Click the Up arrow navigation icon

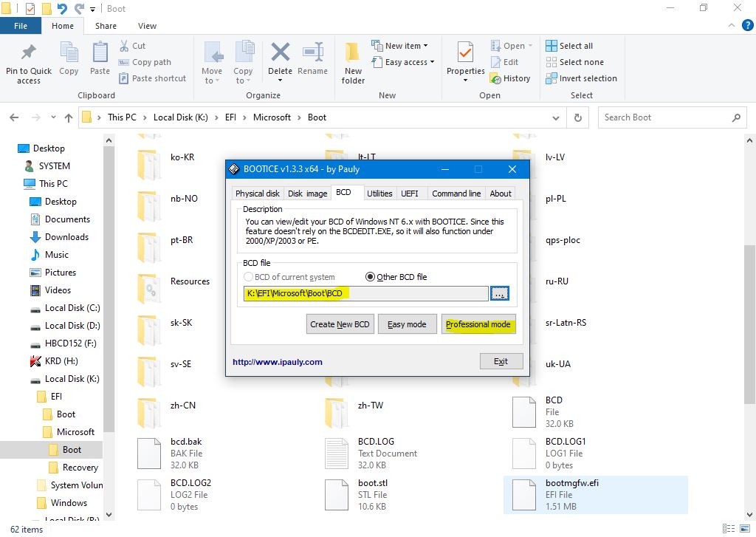point(69,117)
